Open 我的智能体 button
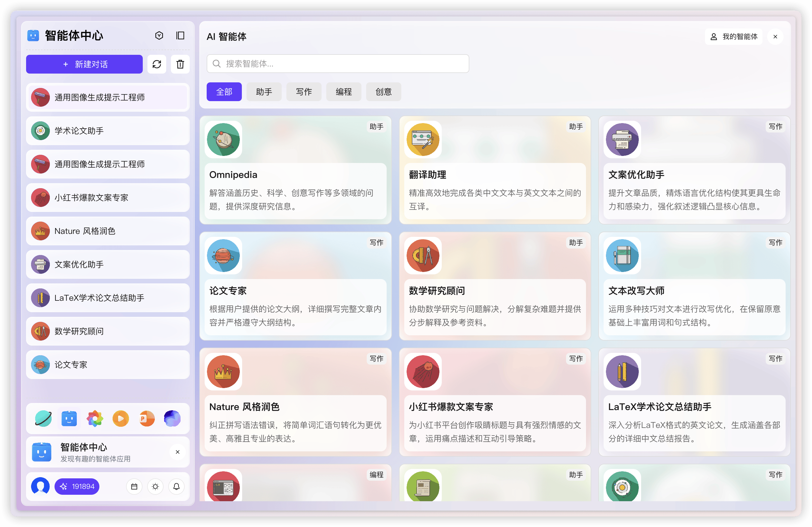Image resolution: width=812 pixels, height=527 pixels. pyautogui.click(x=733, y=37)
